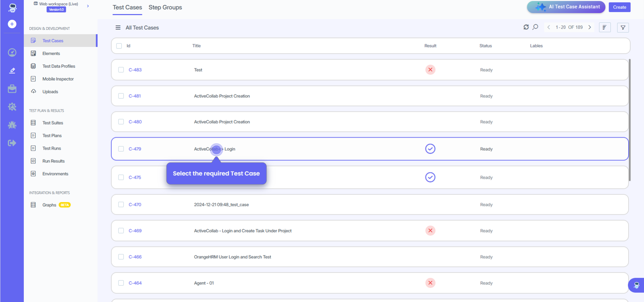
Task: Click the refresh test cases icon
Action: click(526, 27)
